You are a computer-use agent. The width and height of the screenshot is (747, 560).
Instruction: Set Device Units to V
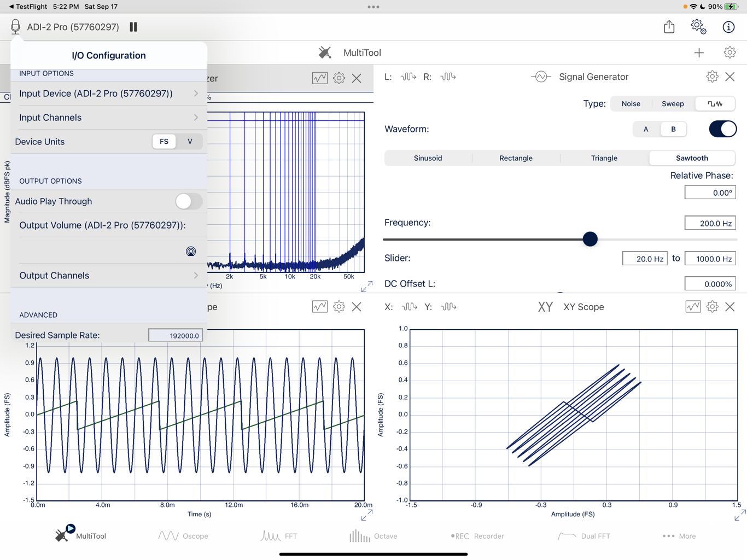click(190, 142)
